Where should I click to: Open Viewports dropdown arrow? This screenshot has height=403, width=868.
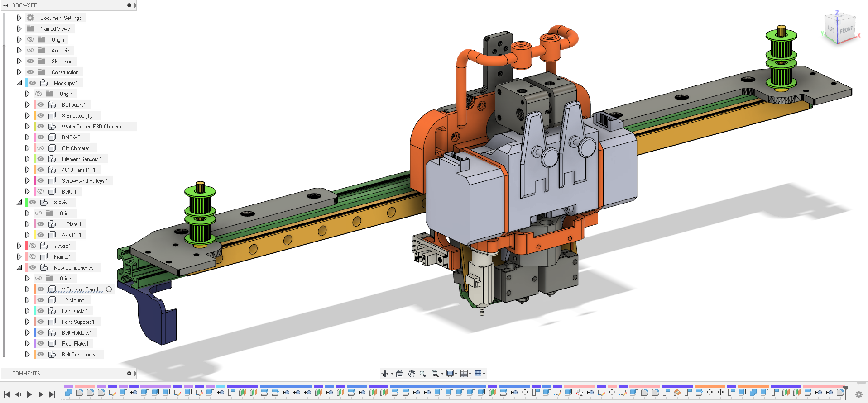(484, 374)
